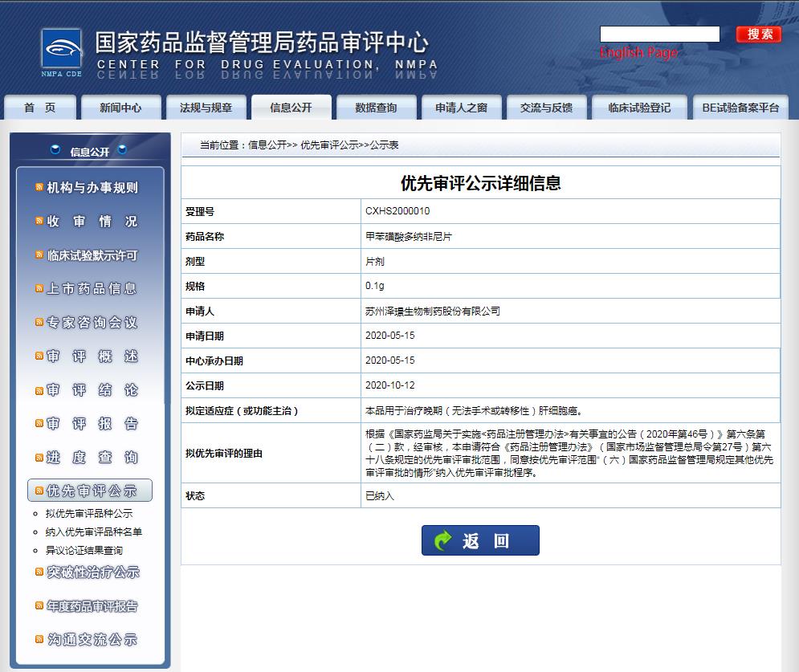
Task: Open the 临床试验登记 navigation tab
Action: [x=639, y=108]
